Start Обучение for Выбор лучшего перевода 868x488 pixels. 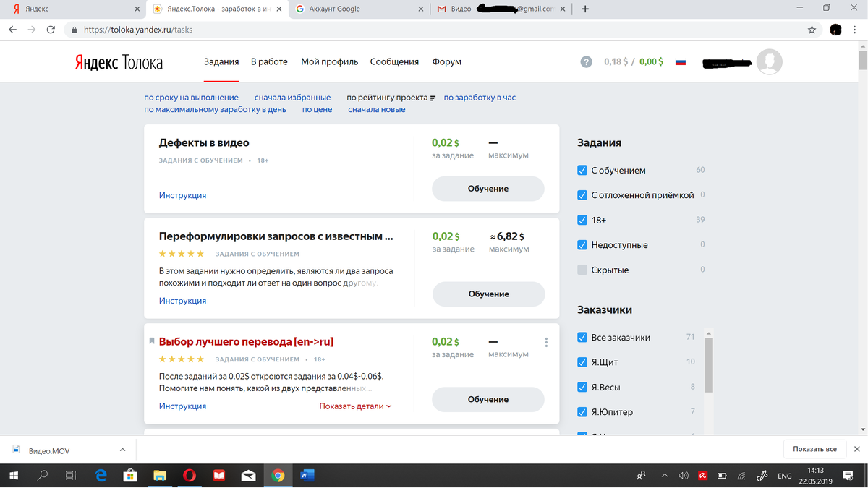(x=488, y=400)
